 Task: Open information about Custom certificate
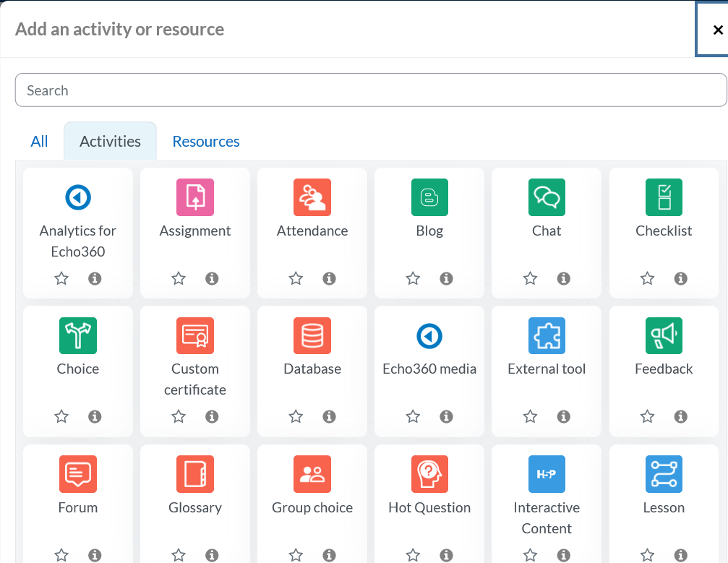(212, 416)
